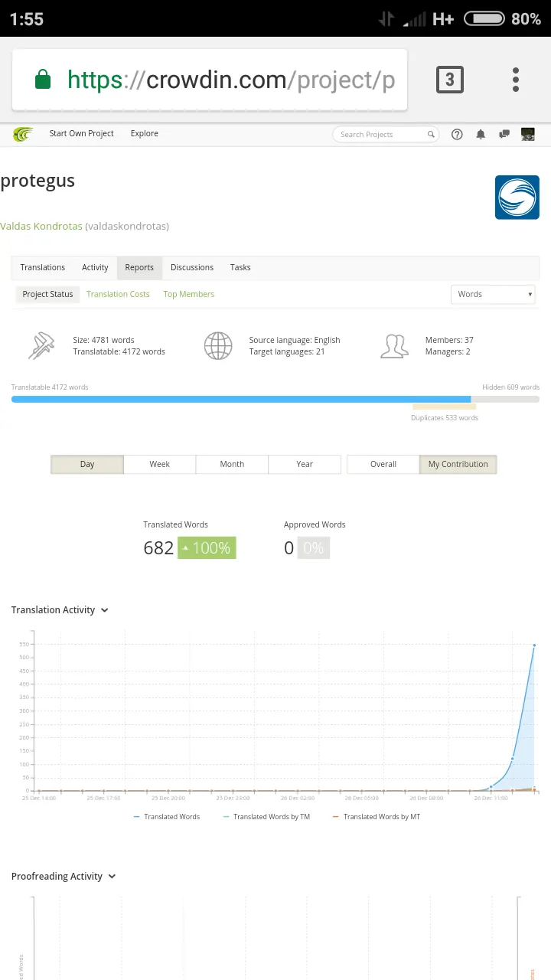Click the 'Members: 37' text
This screenshot has width=551, height=980.
coord(449,340)
